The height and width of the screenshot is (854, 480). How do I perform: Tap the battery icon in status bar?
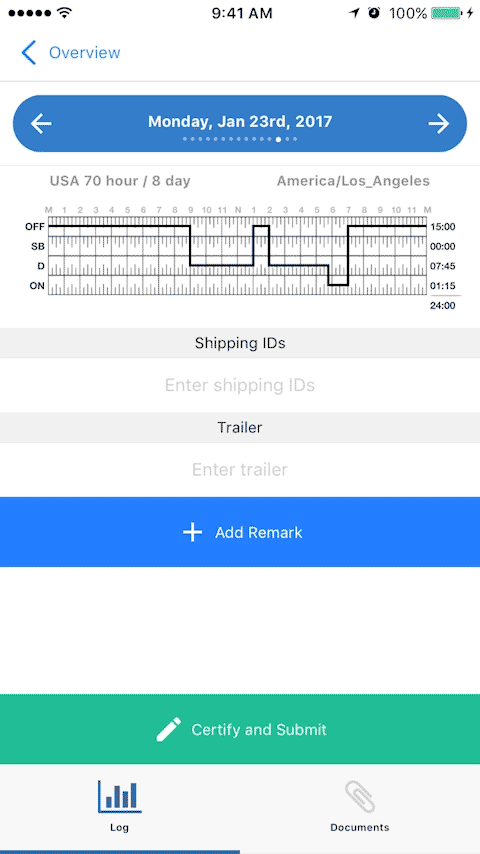[x=447, y=13]
